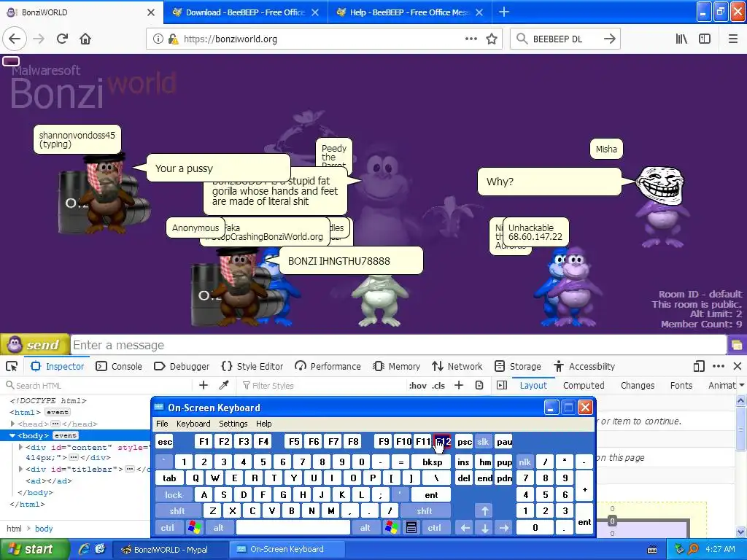This screenshot has height=560, width=747.
Task: Pick a color with the eyedropper tool
Action: pos(223,385)
